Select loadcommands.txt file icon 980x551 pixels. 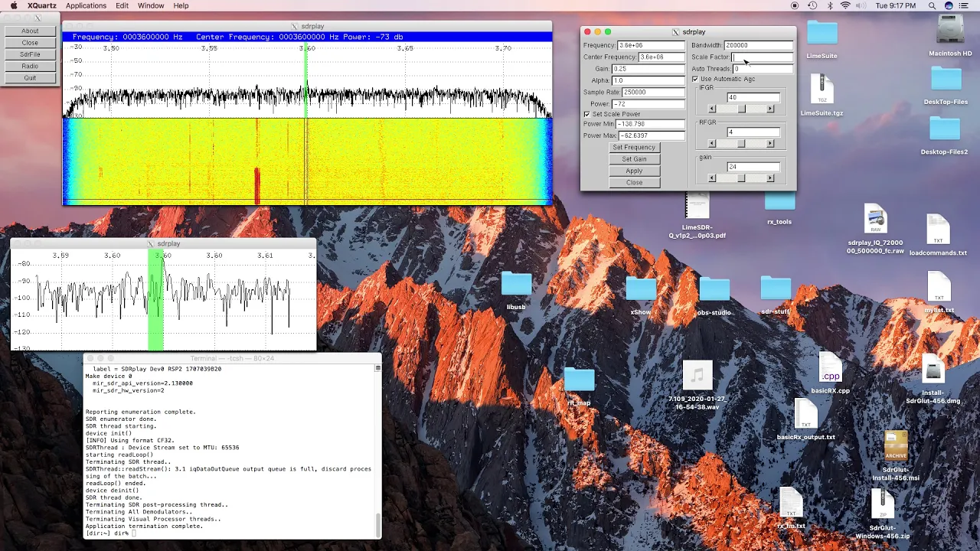click(x=938, y=229)
